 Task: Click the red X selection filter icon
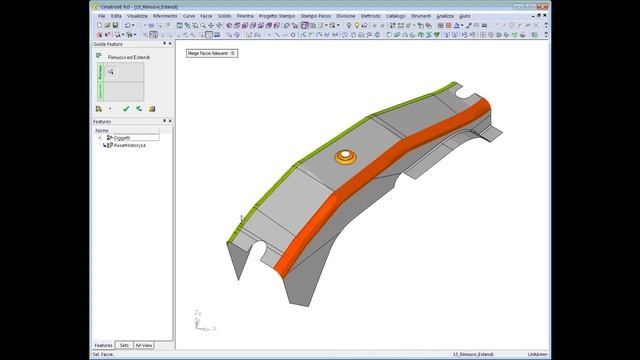pos(99,35)
